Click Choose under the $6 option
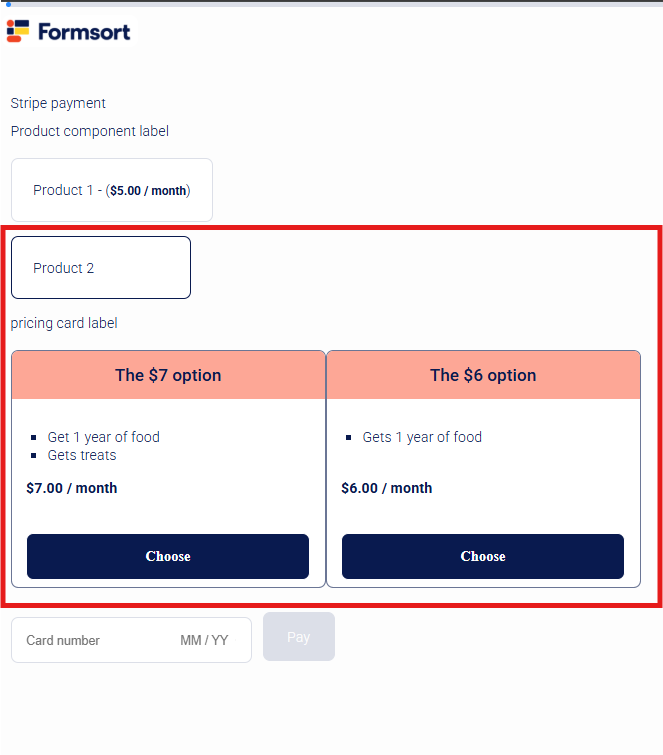 point(483,556)
